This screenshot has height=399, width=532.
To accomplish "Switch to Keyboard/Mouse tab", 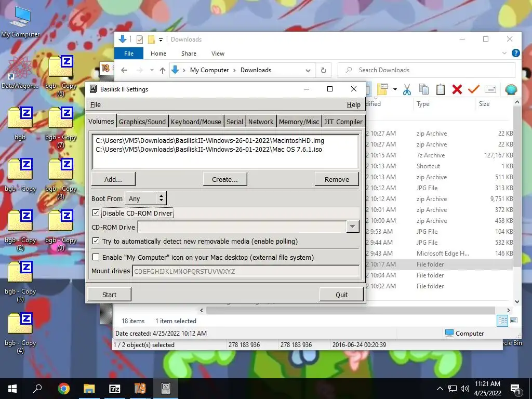I will (196, 122).
